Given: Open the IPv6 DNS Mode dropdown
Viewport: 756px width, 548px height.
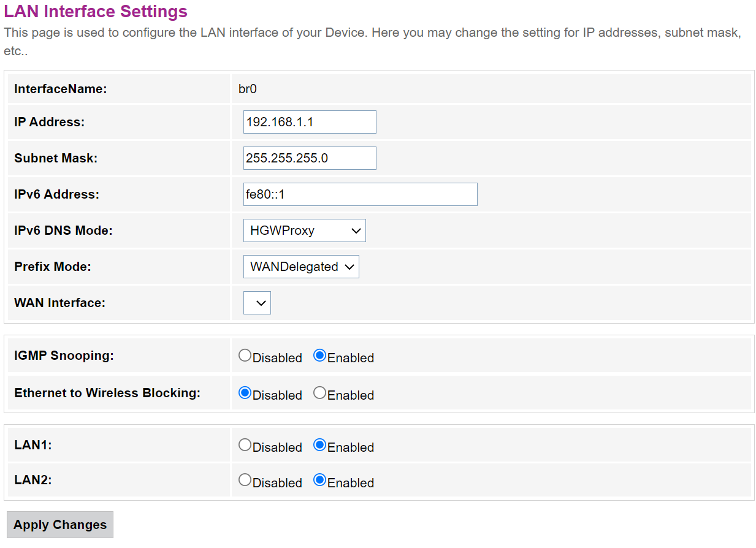Looking at the screenshot, I should 304,230.
